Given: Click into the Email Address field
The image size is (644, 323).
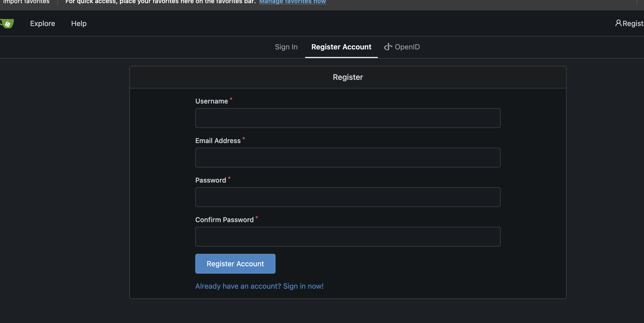Looking at the screenshot, I should coord(348,158).
